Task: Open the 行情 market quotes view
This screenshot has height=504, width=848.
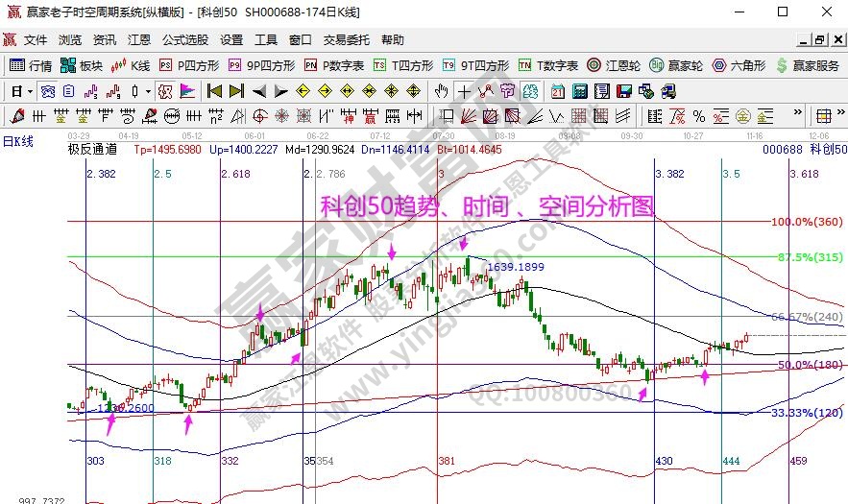Action: (30, 66)
